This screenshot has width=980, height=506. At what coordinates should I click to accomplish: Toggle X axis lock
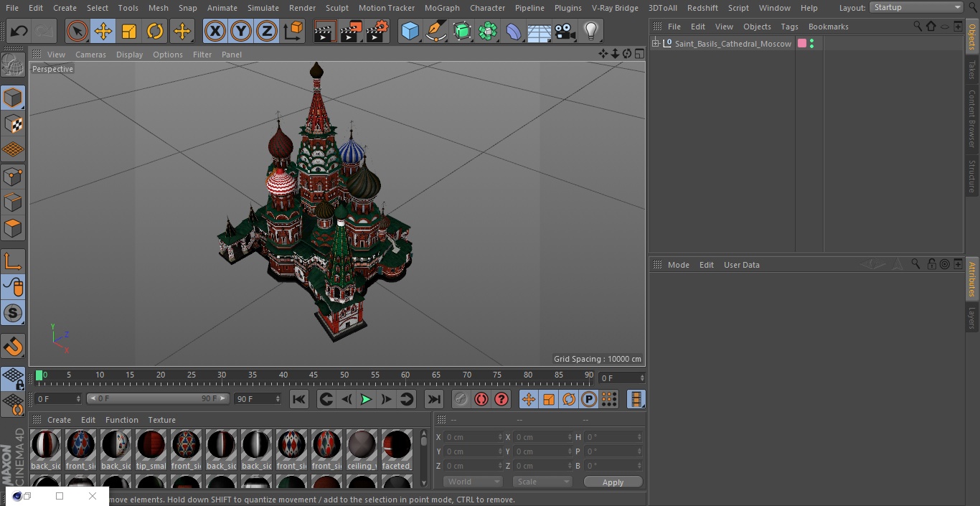215,31
